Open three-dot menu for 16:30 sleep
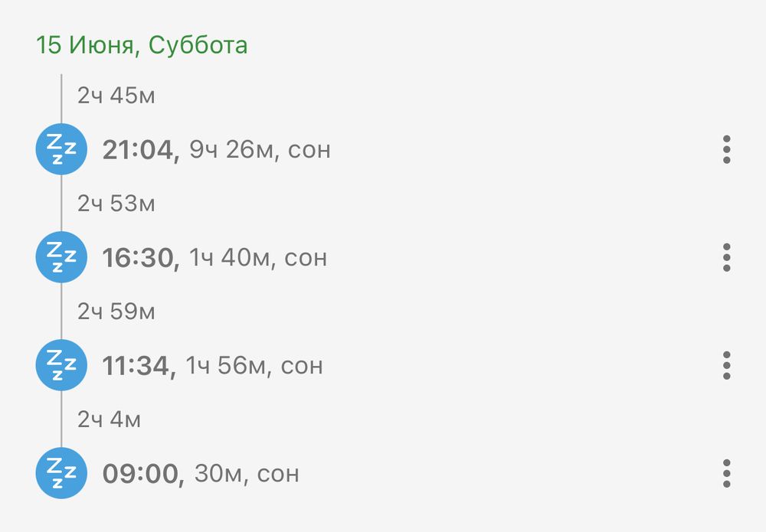Screen dimensions: 766x532 coord(727,257)
